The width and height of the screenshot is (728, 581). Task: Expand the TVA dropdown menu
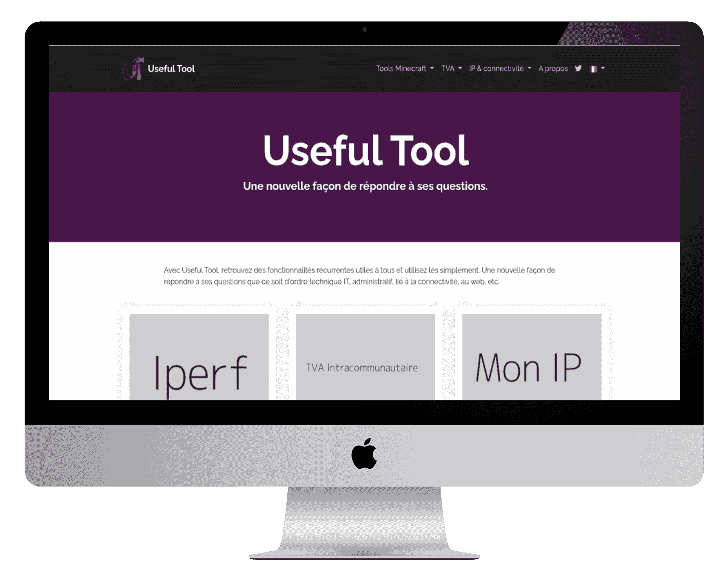(x=451, y=68)
